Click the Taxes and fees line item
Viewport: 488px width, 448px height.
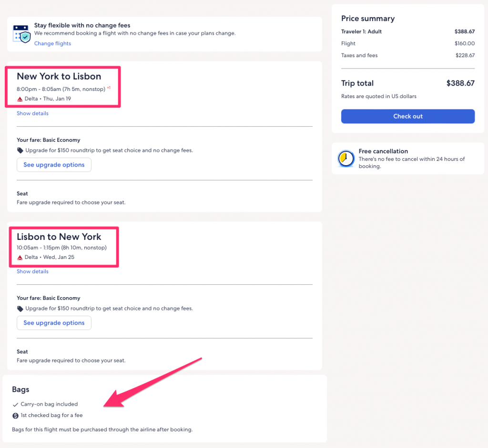[x=359, y=55]
